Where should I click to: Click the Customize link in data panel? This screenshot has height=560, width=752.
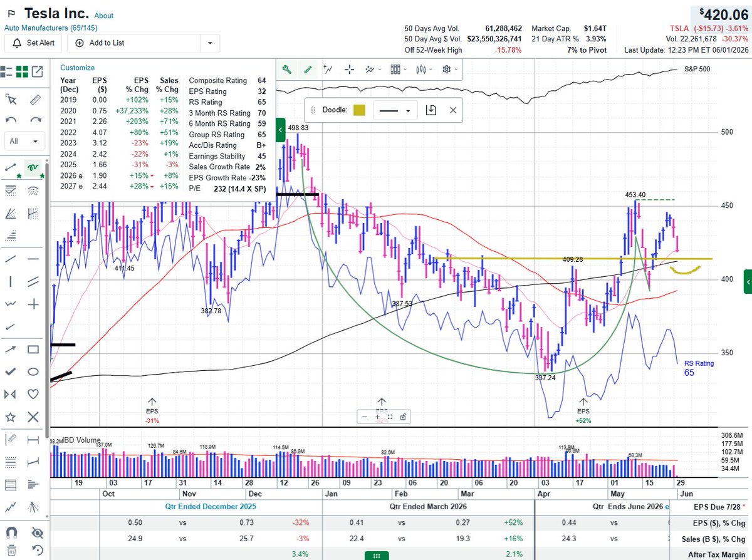coord(78,68)
